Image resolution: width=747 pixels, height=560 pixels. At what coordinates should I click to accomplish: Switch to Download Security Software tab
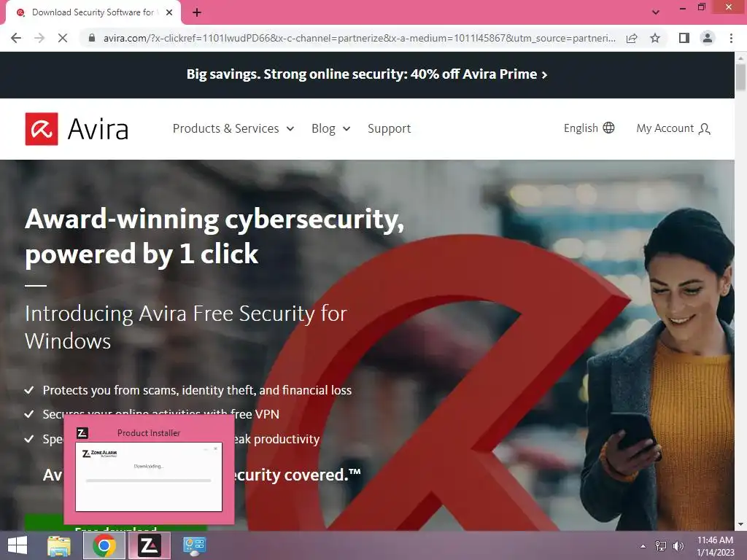(93, 12)
